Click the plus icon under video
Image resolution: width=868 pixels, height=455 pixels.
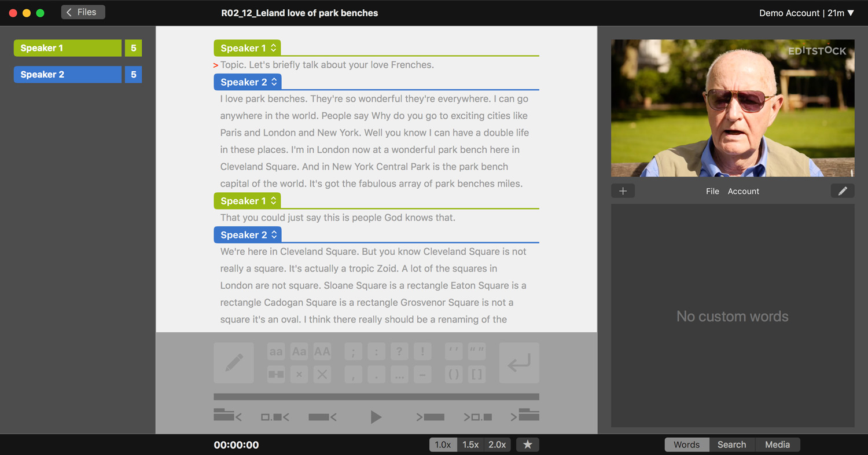click(623, 191)
